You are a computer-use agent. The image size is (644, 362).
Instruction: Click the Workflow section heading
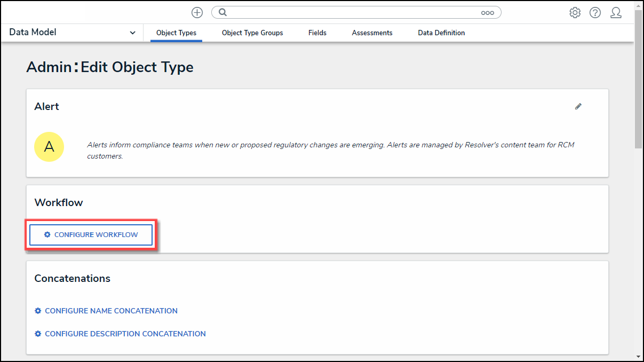click(59, 202)
